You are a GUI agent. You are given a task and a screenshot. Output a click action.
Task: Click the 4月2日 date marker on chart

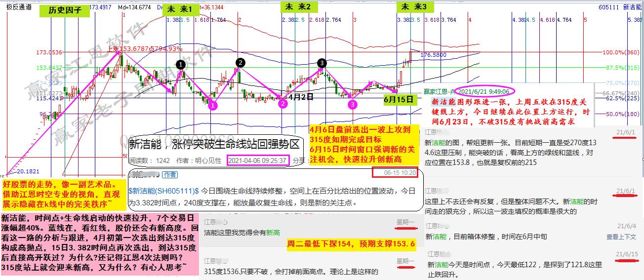301,97
